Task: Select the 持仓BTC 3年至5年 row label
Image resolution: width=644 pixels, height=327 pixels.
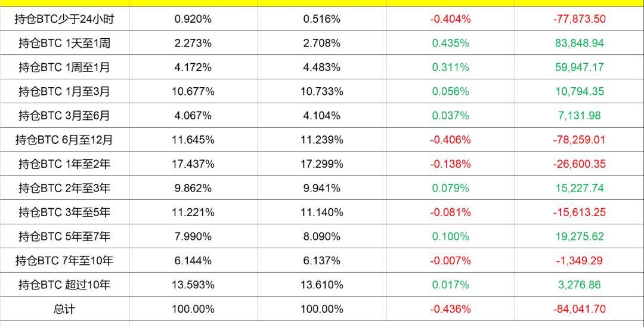Action: click(x=64, y=212)
